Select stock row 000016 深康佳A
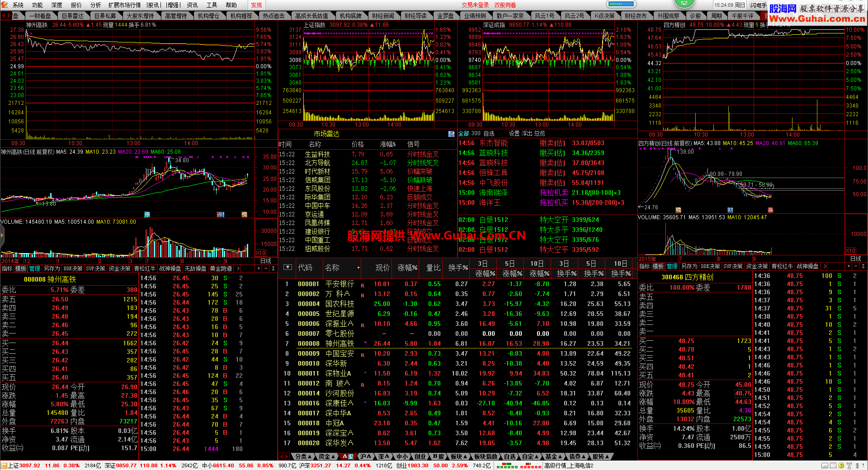 click(x=458, y=404)
